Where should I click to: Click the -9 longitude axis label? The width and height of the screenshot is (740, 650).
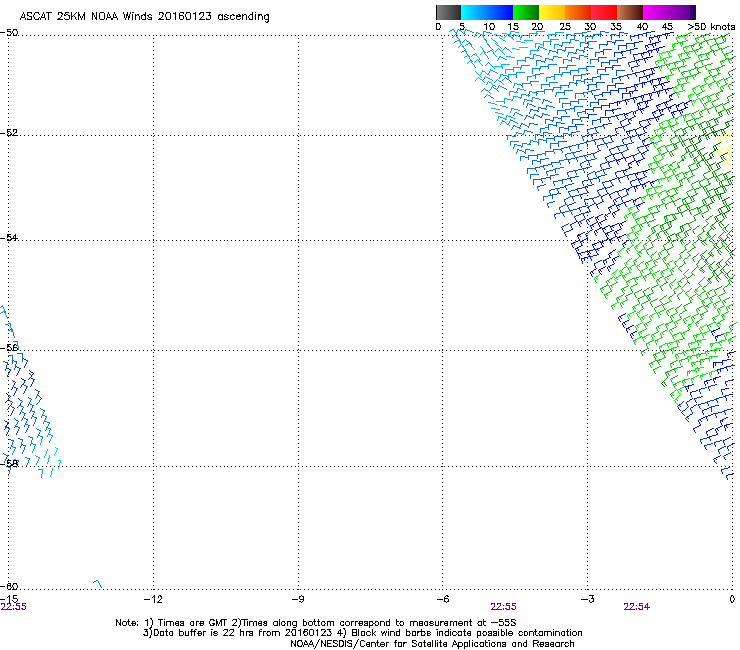coord(297,599)
